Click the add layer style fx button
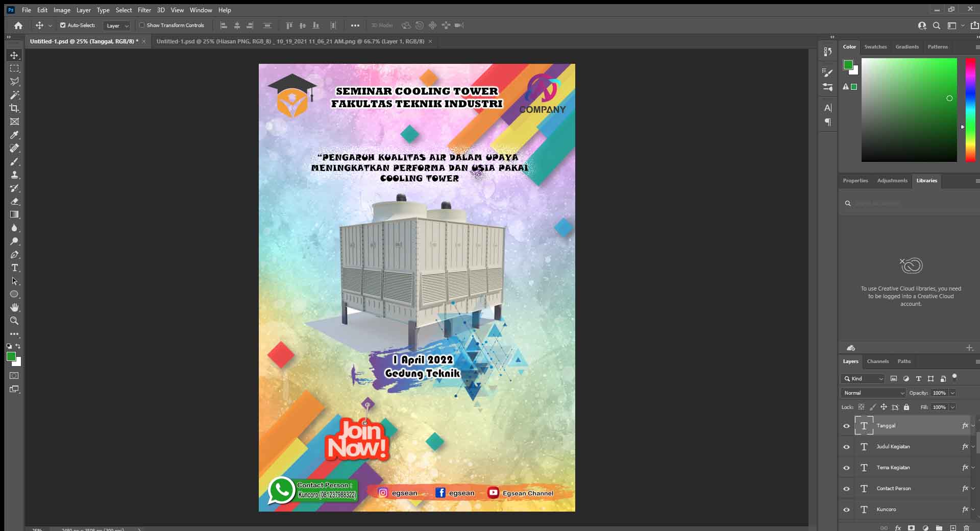This screenshot has width=980, height=531. (898, 527)
